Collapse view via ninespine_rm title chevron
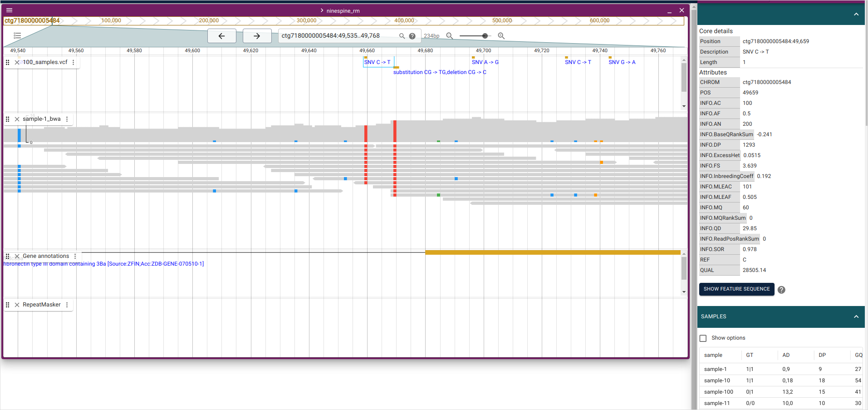This screenshot has width=868, height=410. (321, 10)
